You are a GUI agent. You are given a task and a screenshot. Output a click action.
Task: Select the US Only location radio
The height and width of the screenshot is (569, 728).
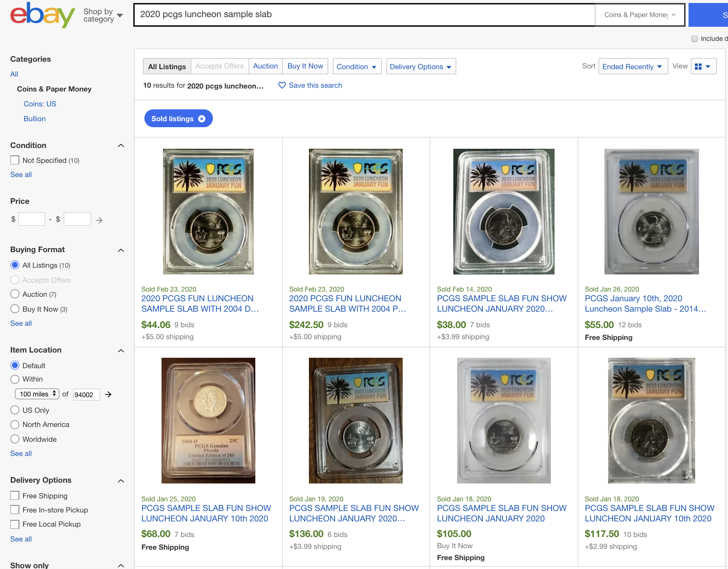tap(15, 410)
